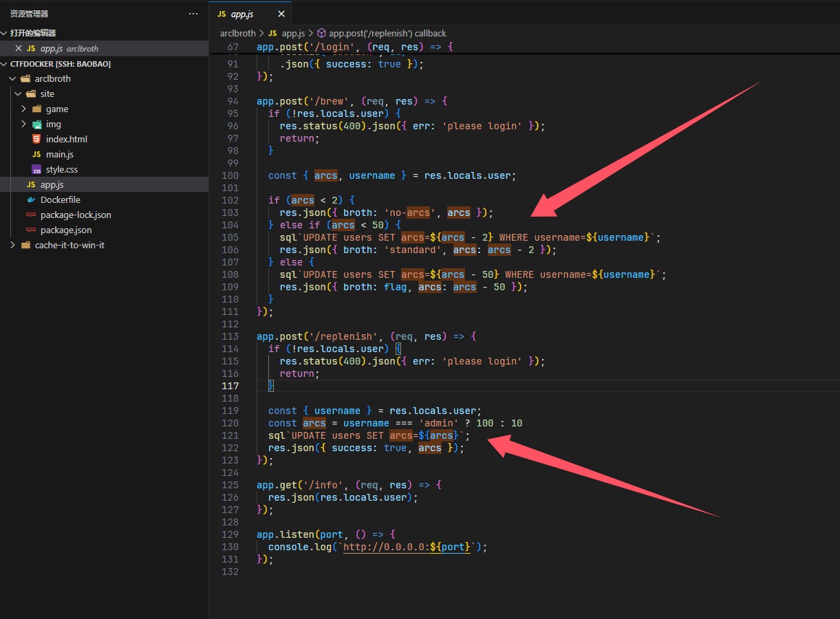This screenshot has height=619, width=840.
Task: Click the img folder icon
Action: click(36, 124)
